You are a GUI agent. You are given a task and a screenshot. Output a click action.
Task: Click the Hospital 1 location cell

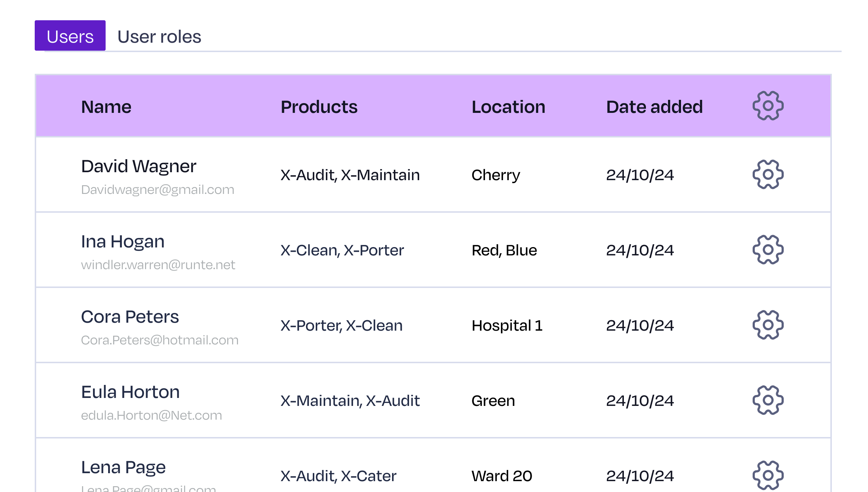point(507,326)
